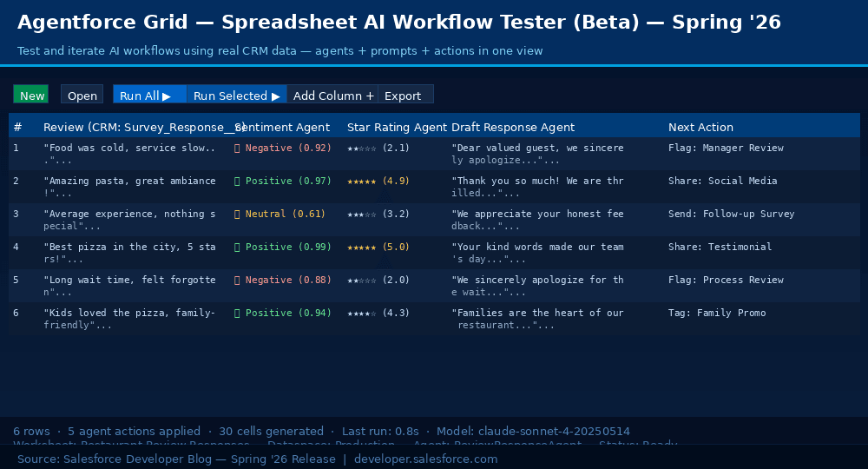
Task: Click the Negative (0.92) sentiment cell
Action: pos(284,149)
